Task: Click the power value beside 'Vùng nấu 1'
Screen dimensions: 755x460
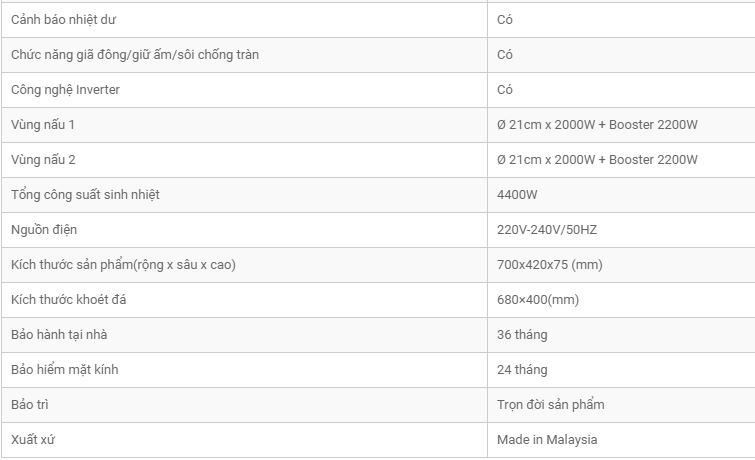Action: (596, 125)
